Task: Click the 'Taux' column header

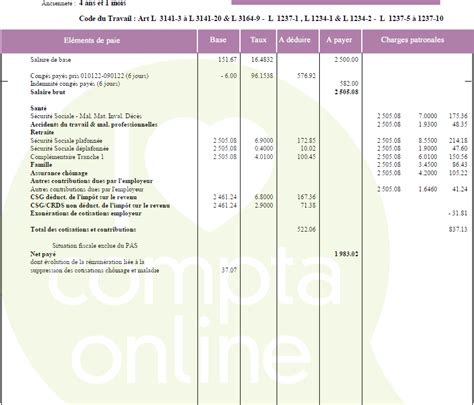Action: 258,40
